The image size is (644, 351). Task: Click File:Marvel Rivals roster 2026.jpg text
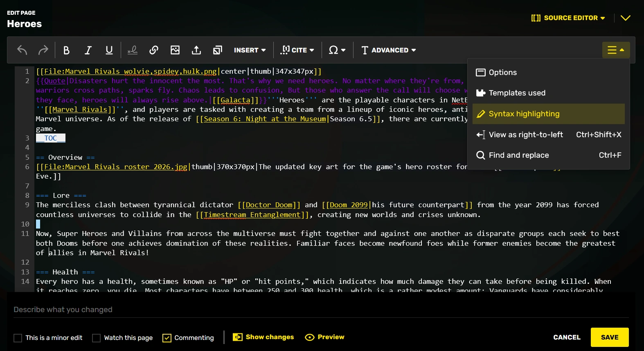116,167
